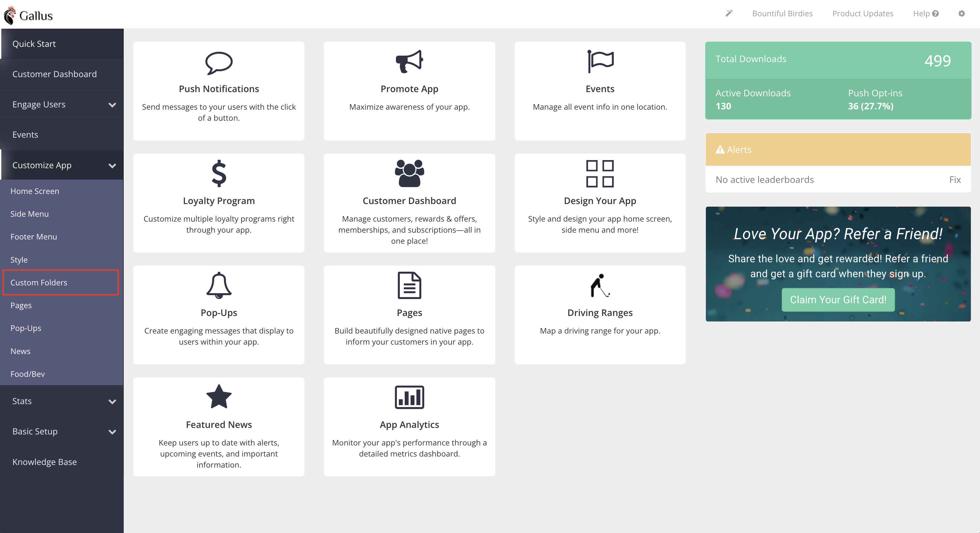The width and height of the screenshot is (980, 533).
Task: Click the Driving Ranges golfer icon
Action: (x=600, y=285)
